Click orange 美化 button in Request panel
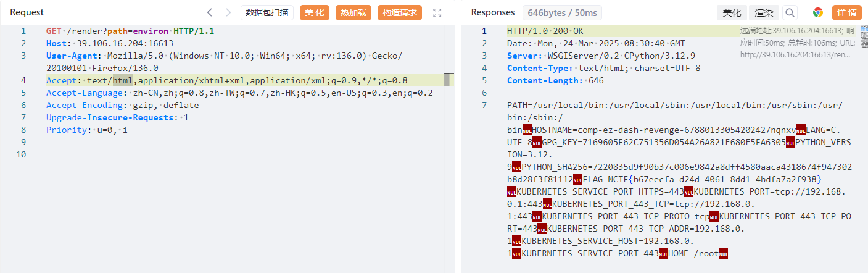The width and height of the screenshot is (868, 273). tap(315, 12)
